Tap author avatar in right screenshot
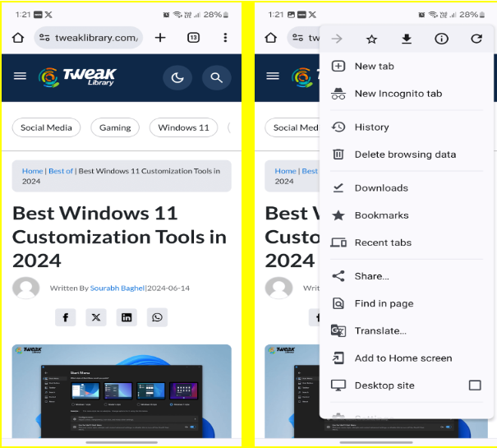 (278, 288)
